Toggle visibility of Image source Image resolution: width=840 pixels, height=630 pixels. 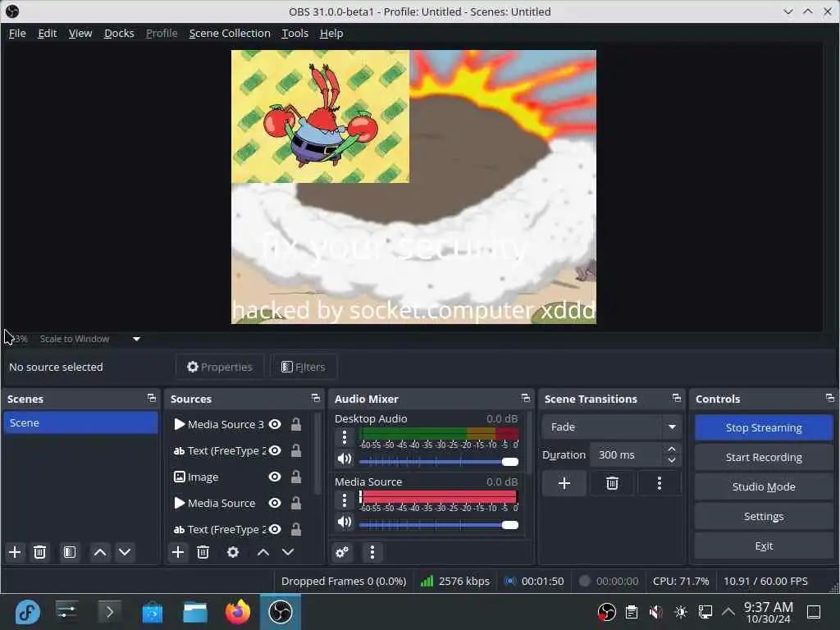click(x=275, y=477)
